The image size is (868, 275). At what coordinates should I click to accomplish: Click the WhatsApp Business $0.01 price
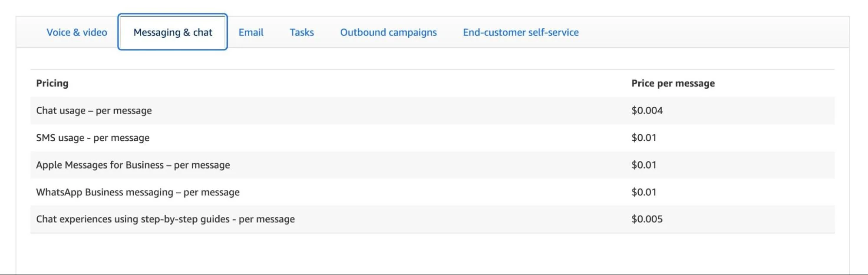coord(644,192)
